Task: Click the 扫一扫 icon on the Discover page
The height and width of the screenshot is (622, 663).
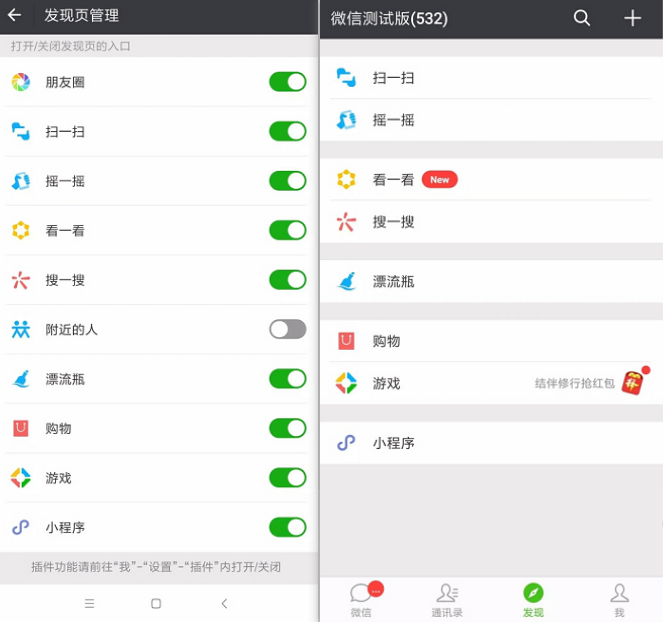Action: click(x=346, y=78)
